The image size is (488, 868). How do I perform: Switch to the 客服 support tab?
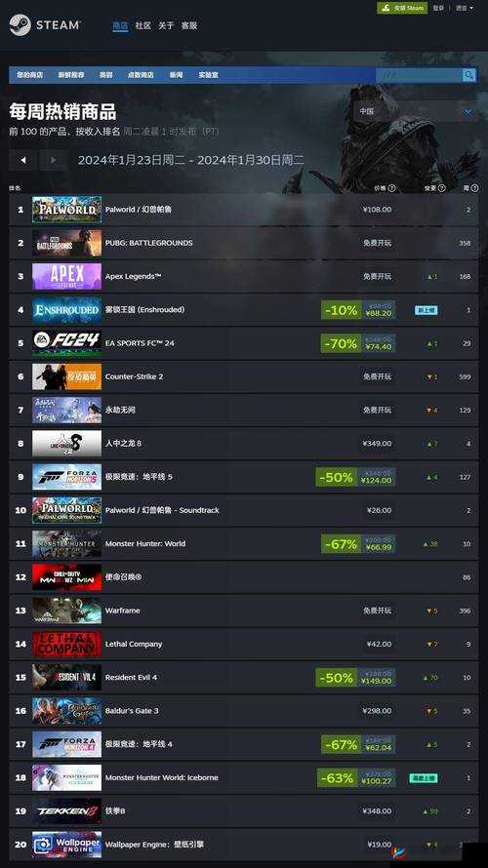pos(189,25)
